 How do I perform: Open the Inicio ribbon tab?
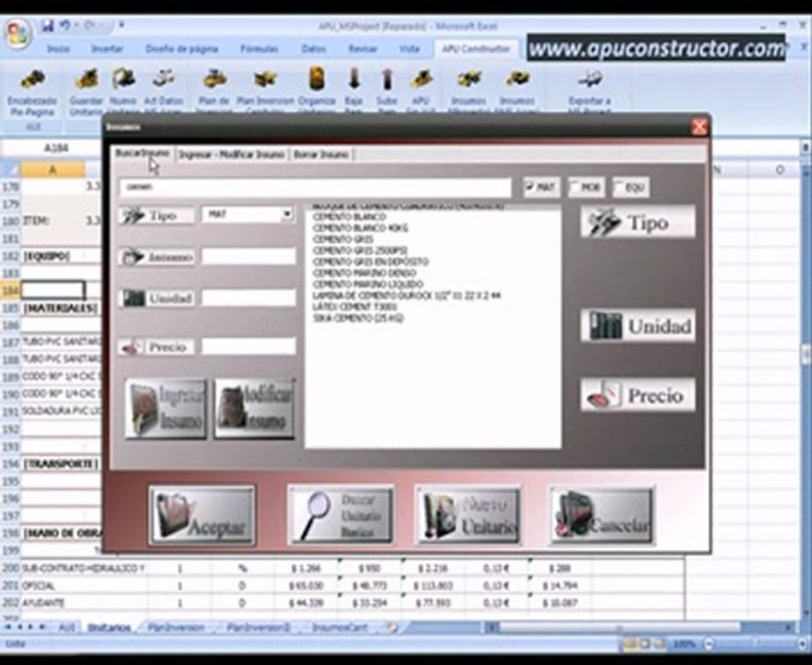58,49
